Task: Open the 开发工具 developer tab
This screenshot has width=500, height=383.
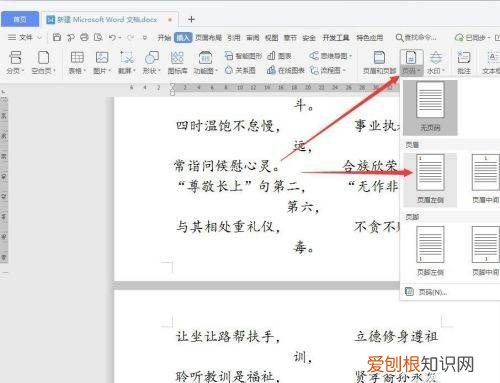Action: (336, 38)
